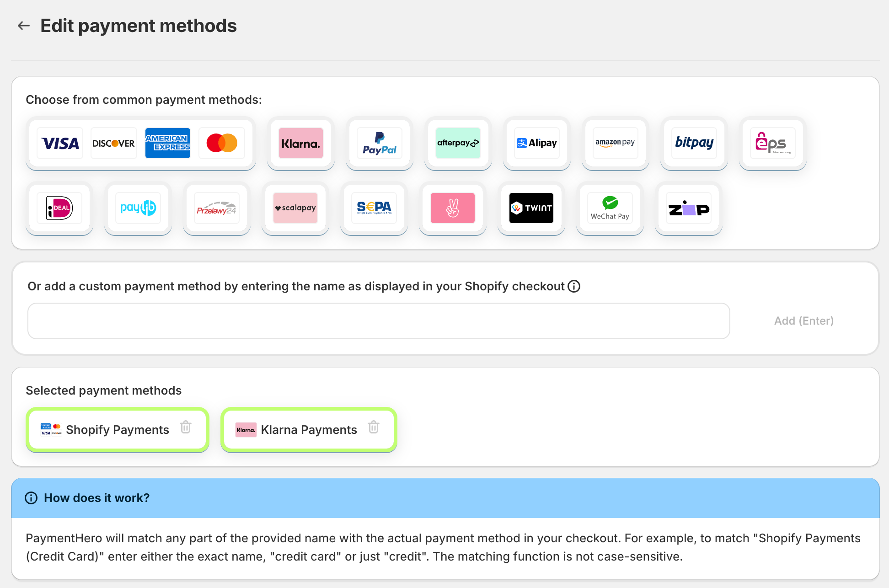Choose the WeChat Pay method

coord(610,208)
